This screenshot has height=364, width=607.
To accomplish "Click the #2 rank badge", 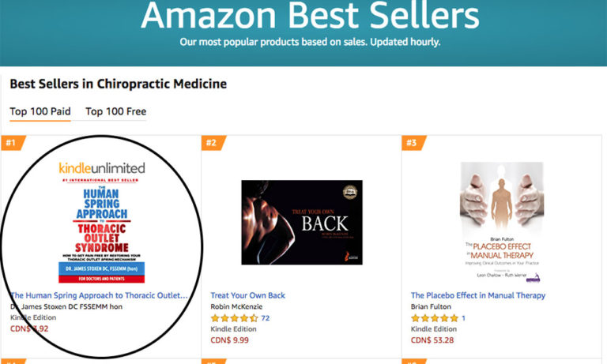I will pyautogui.click(x=213, y=143).
